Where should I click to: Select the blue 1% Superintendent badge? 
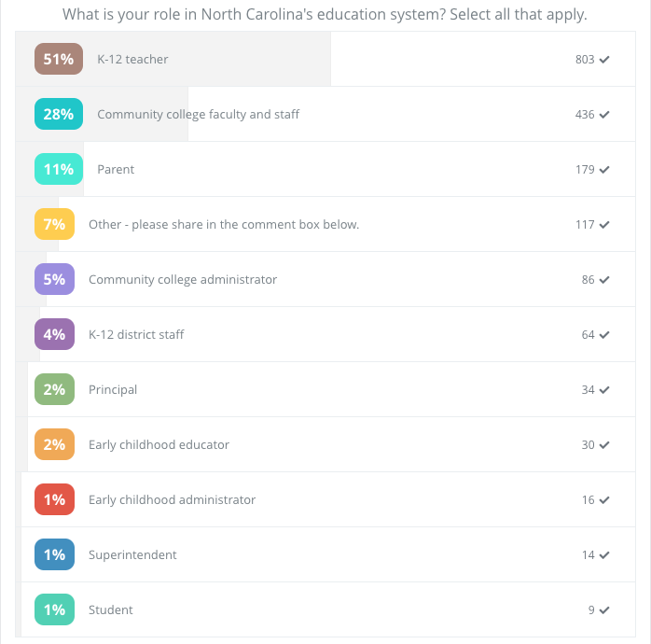[x=54, y=554]
